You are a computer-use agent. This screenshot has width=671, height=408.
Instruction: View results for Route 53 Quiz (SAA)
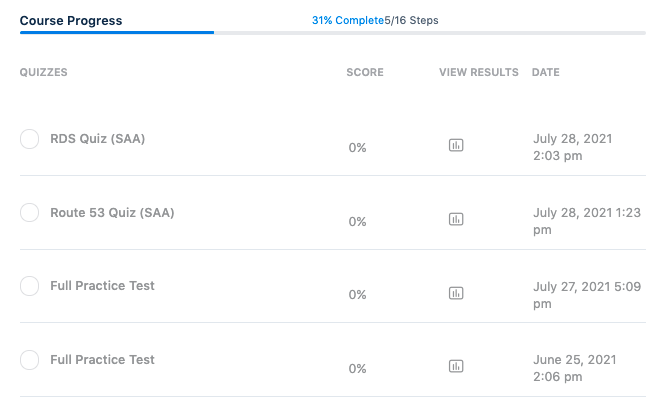tap(456, 219)
